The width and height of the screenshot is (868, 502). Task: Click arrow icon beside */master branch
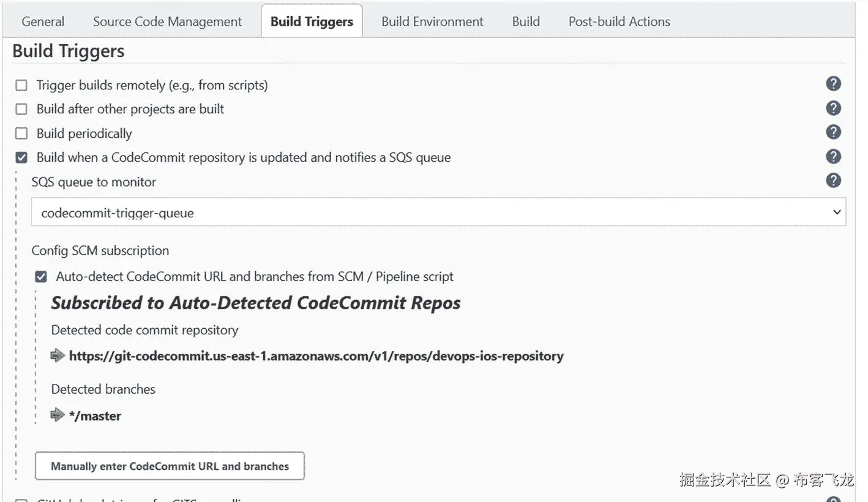pyautogui.click(x=58, y=415)
